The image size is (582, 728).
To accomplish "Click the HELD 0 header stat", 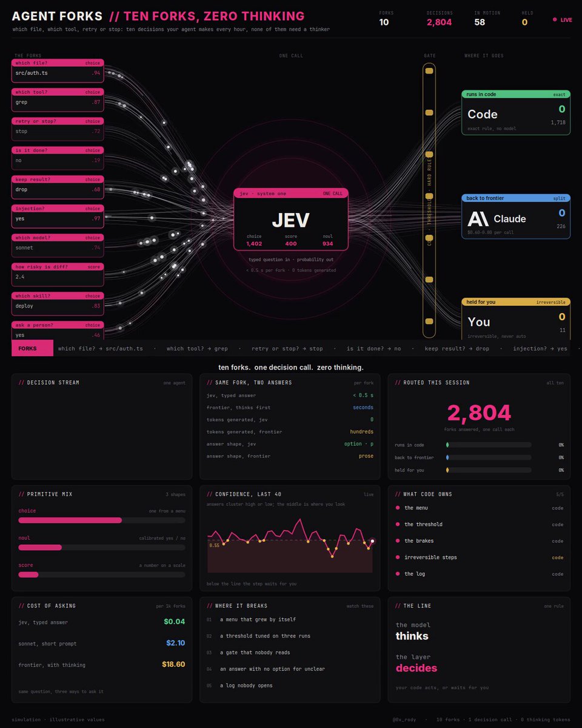I will 527,19.
